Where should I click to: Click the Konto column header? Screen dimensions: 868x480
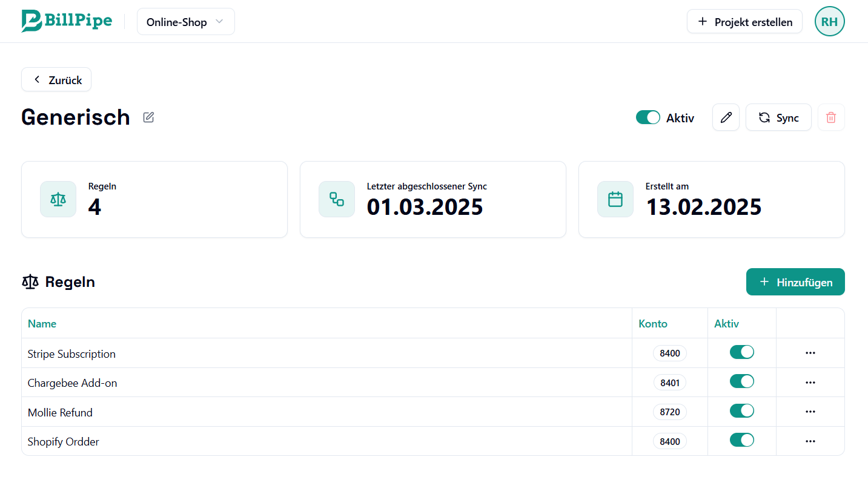pyautogui.click(x=653, y=324)
